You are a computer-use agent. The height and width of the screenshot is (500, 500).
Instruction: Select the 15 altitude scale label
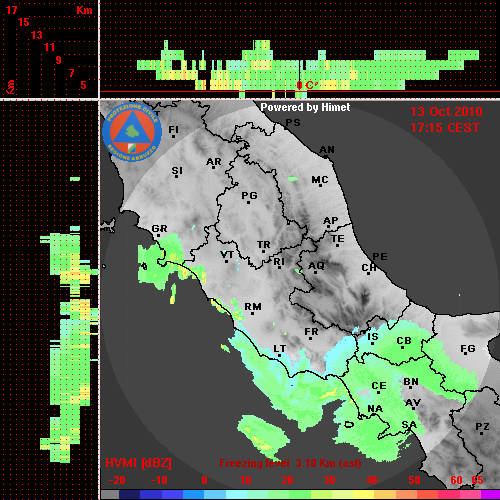24,22
